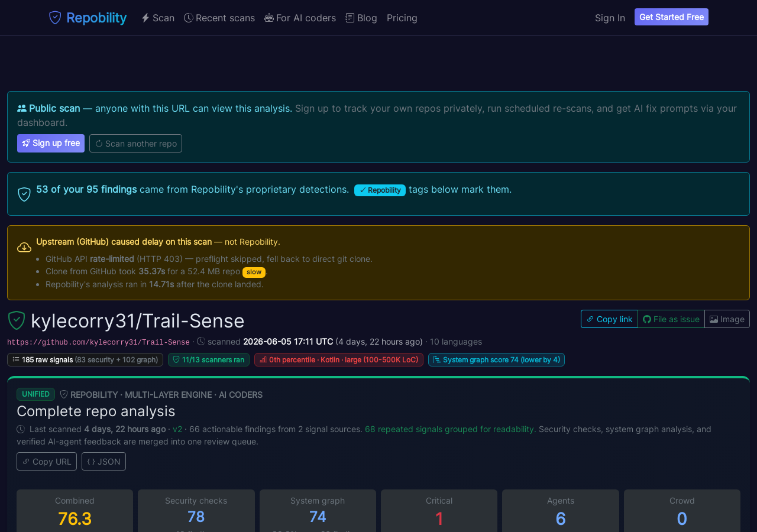Click the v2 version link
The height and width of the screenshot is (532, 757).
click(177, 429)
